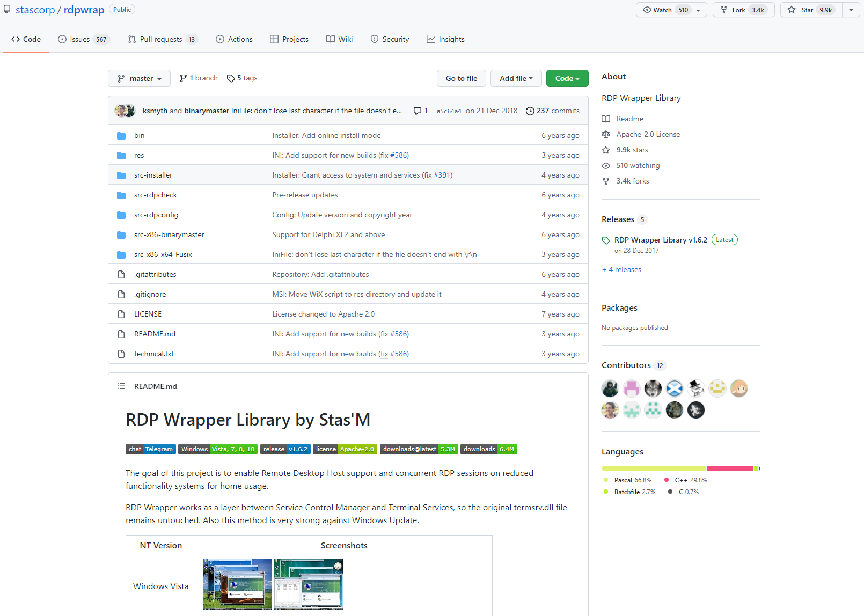Open issue #391 link in src-installer row
The height and width of the screenshot is (616, 864).
[x=443, y=175]
